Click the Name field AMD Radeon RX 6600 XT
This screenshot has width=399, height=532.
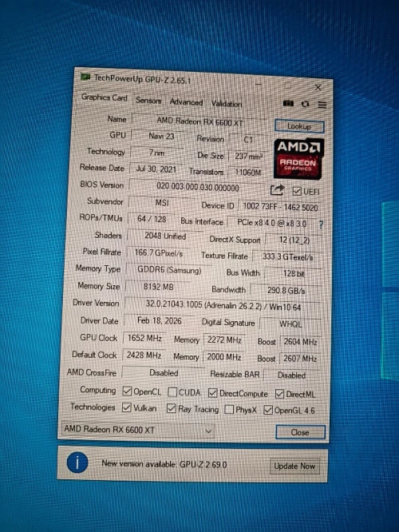coord(199,121)
